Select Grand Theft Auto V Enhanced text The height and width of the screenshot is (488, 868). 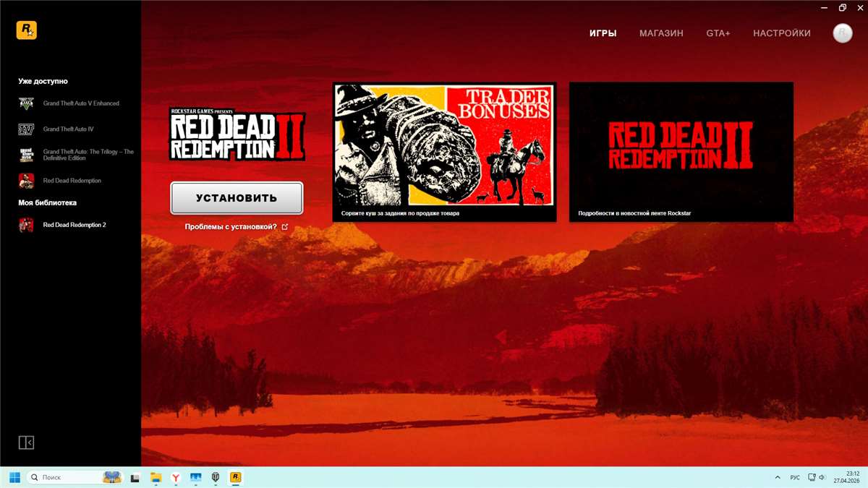(81, 103)
